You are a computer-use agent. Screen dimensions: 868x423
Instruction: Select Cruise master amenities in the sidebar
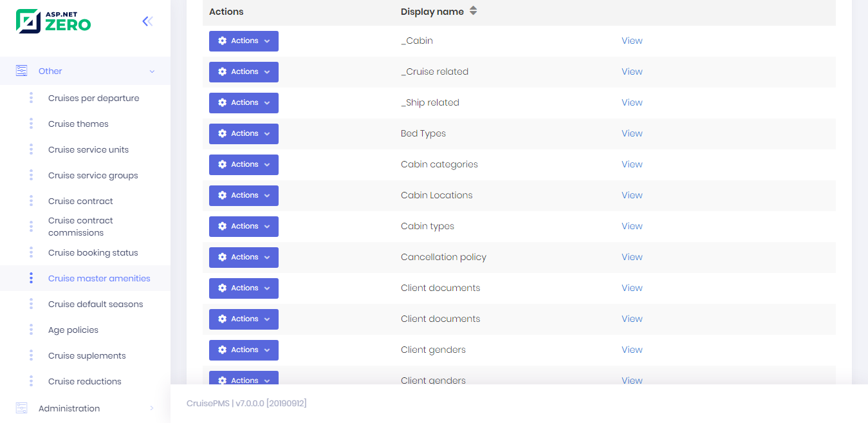99,278
